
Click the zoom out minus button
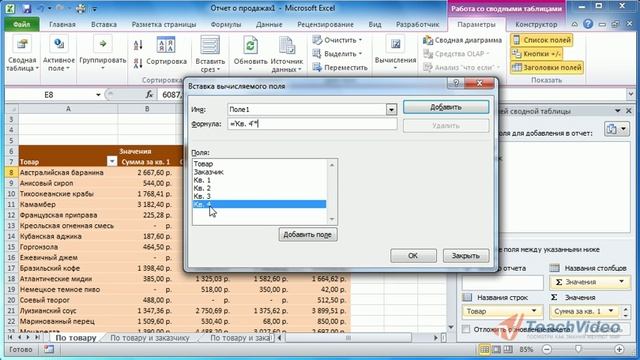[x=547, y=349]
